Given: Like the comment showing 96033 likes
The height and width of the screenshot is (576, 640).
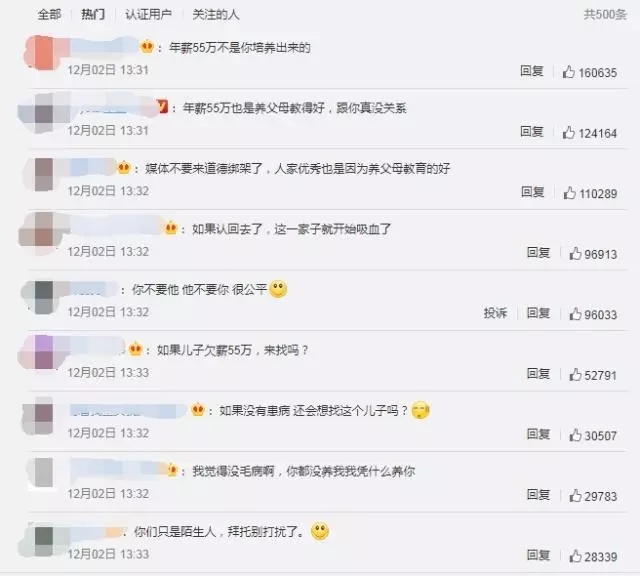Looking at the screenshot, I should point(576,314).
